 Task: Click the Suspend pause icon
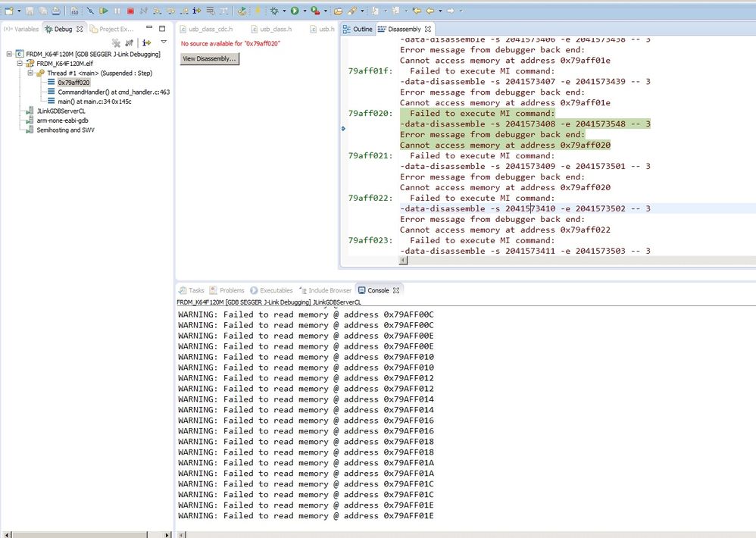(x=117, y=11)
